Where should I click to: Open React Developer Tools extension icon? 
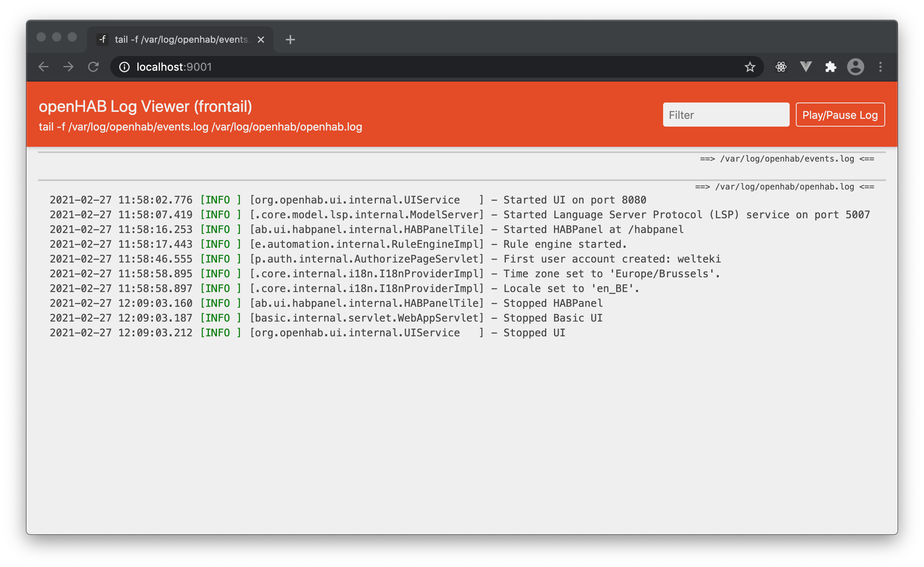click(x=781, y=67)
